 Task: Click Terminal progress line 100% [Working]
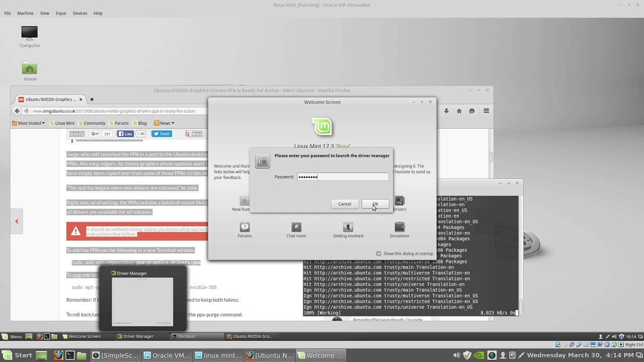322,313
